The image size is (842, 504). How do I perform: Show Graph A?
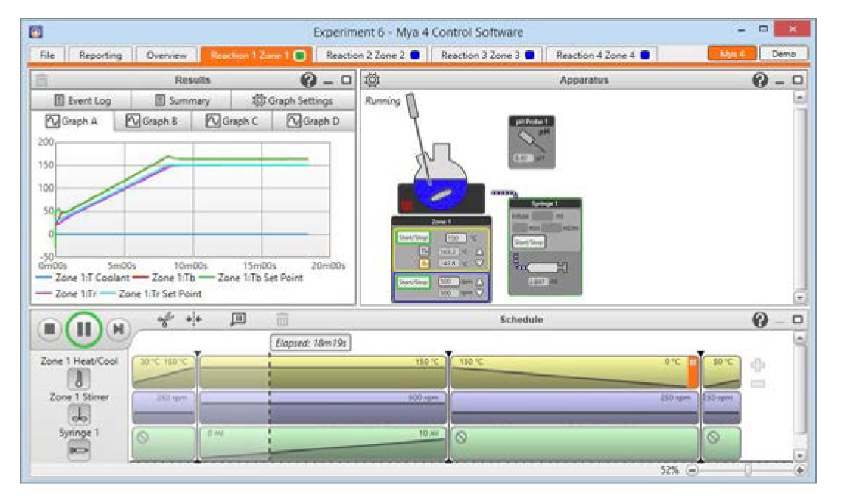[x=72, y=122]
